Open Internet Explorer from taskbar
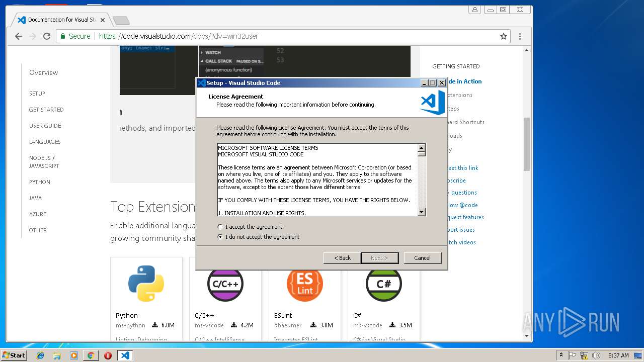This screenshot has height=362, width=644. click(x=40, y=355)
